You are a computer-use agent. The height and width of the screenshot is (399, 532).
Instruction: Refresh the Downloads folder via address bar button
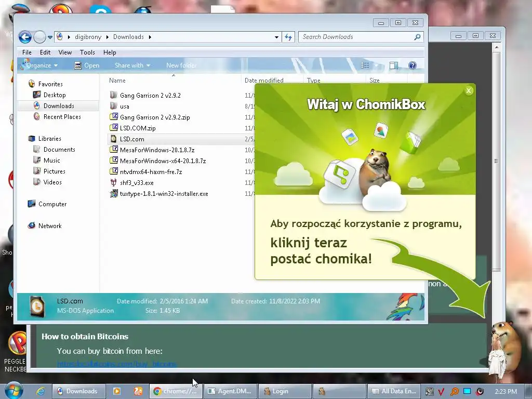point(288,37)
